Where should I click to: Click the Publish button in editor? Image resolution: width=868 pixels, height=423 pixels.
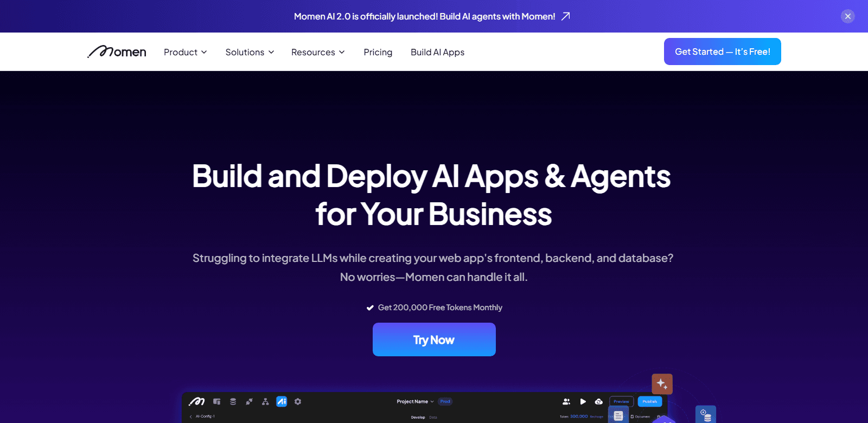pyautogui.click(x=650, y=402)
